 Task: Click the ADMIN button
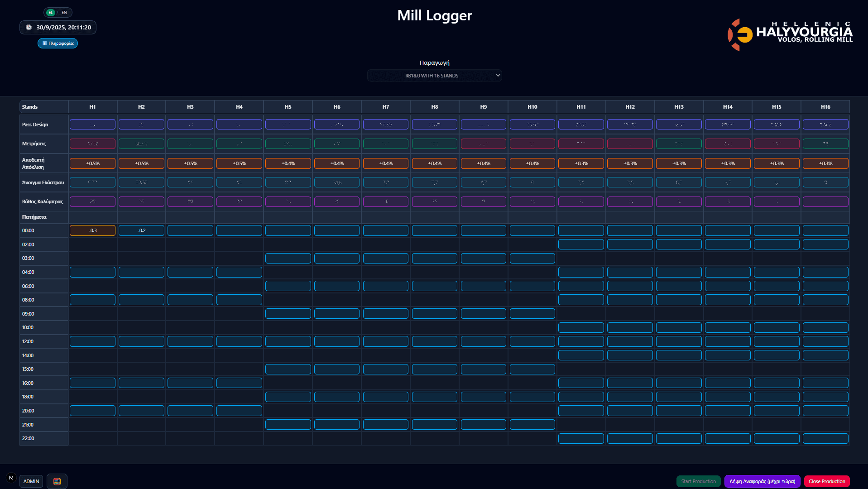(31, 481)
